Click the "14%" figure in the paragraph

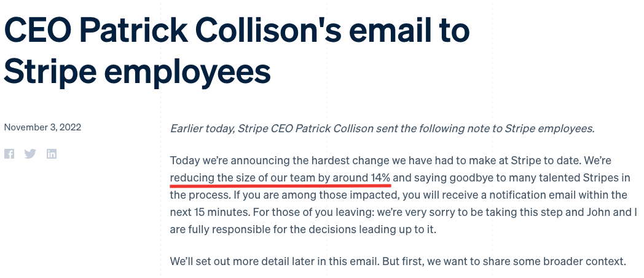pos(380,178)
